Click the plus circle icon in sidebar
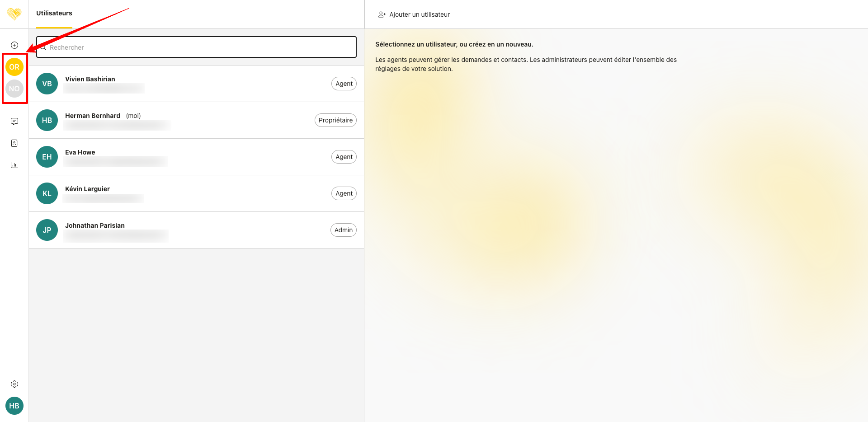Viewport: 868px width, 422px height. pyautogui.click(x=14, y=45)
